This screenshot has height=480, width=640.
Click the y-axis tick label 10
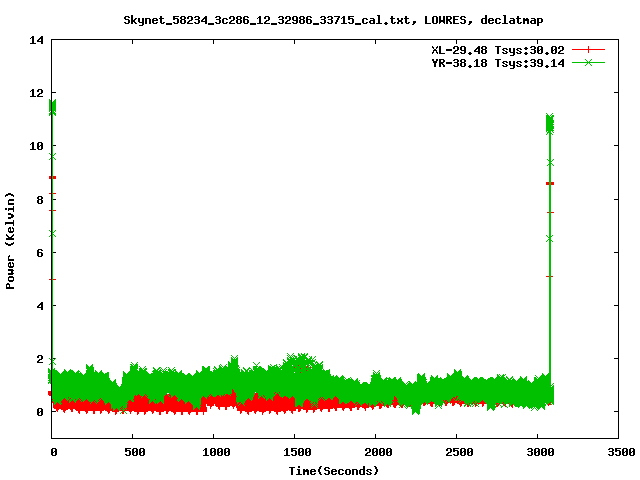pos(36,146)
